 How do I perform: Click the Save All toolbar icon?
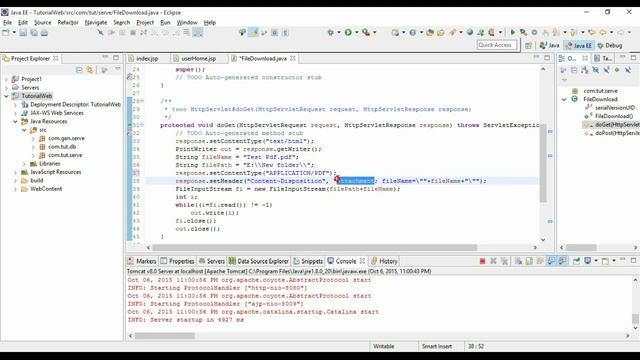pyautogui.click(x=33, y=33)
